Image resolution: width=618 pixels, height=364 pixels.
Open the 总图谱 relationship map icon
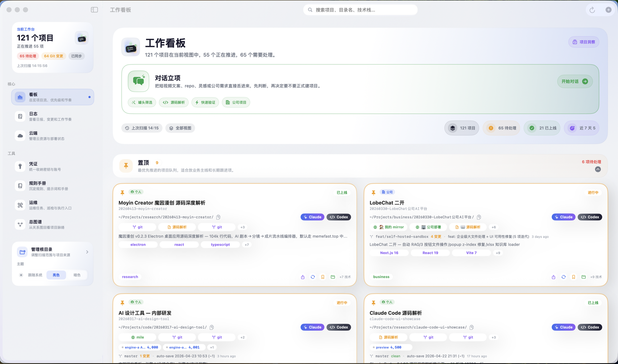click(x=20, y=224)
